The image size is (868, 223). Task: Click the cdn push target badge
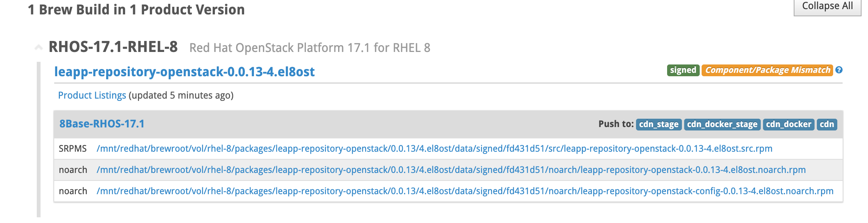pos(827,124)
